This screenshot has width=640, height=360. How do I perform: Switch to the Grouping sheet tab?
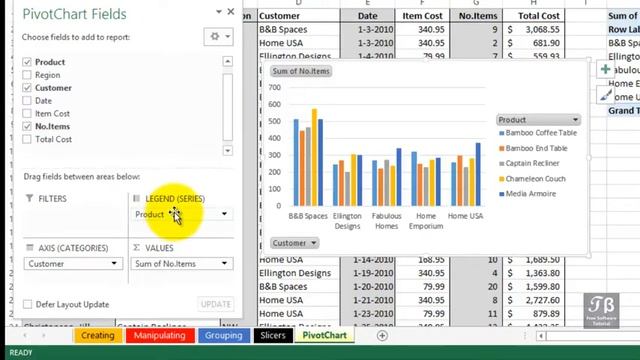point(224,336)
